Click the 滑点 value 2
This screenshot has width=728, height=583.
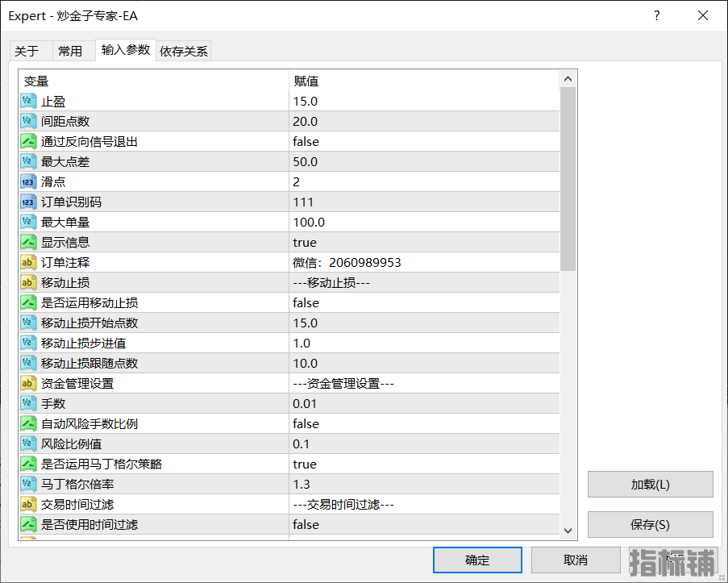click(296, 181)
